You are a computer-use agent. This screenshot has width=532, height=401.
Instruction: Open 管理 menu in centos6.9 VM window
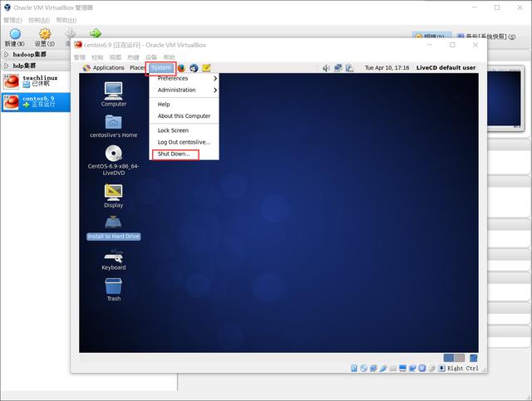pyautogui.click(x=80, y=57)
